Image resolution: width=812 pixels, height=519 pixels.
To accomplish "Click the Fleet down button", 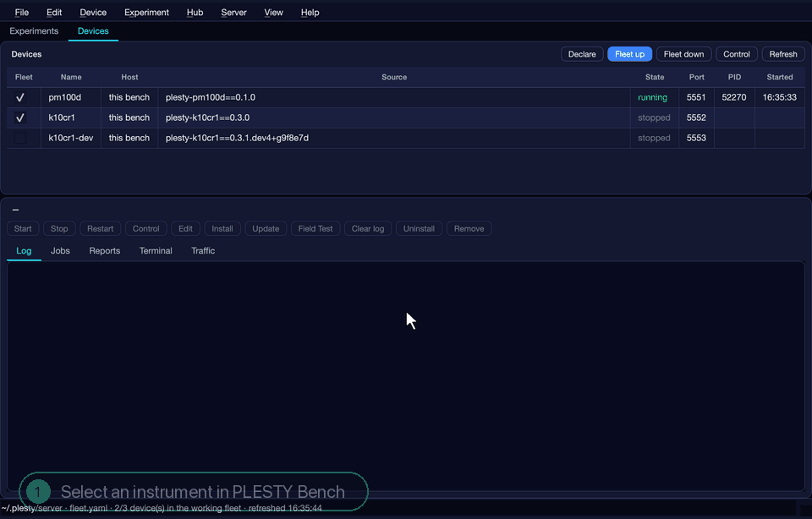I will pyautogui.click(x=683, y=54).
